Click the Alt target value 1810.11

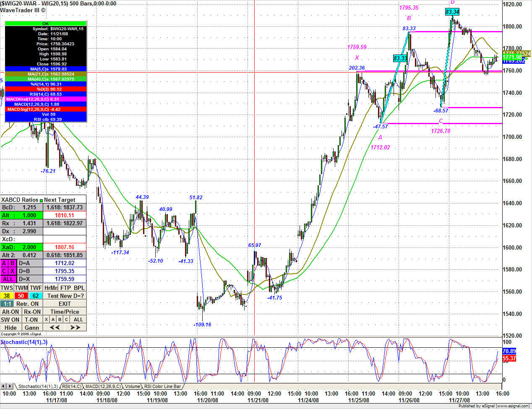pyautogui.click(x=65, y=215)
